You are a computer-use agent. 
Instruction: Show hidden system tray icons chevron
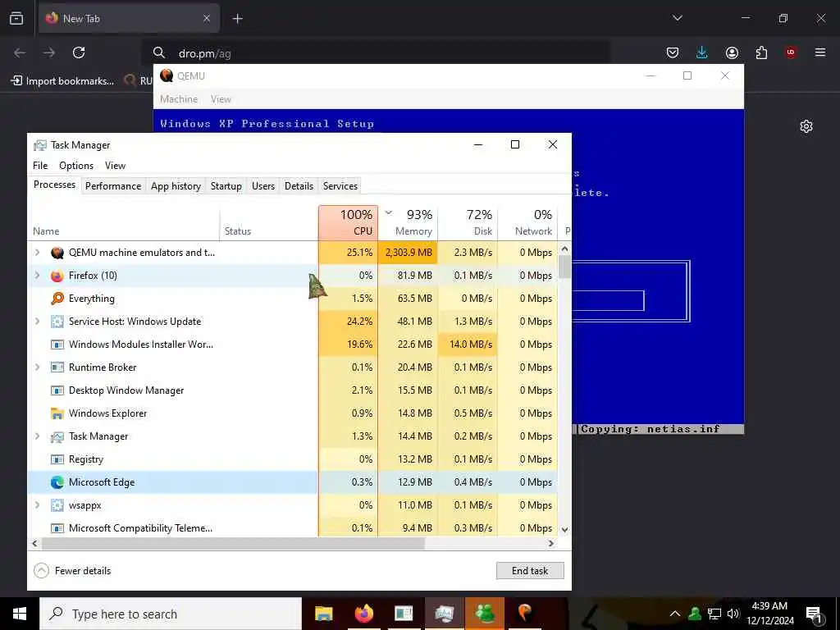click(x=675, y=614)
